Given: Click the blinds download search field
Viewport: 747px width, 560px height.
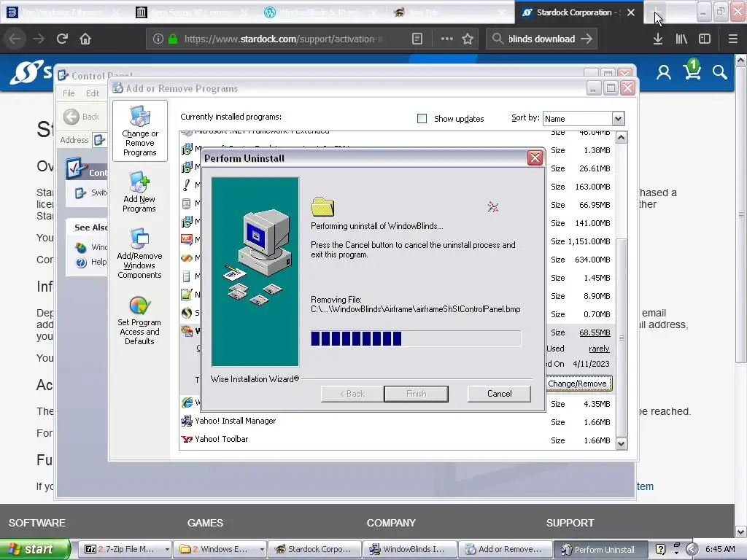Looking at the screenshot, I should [542, 39].
